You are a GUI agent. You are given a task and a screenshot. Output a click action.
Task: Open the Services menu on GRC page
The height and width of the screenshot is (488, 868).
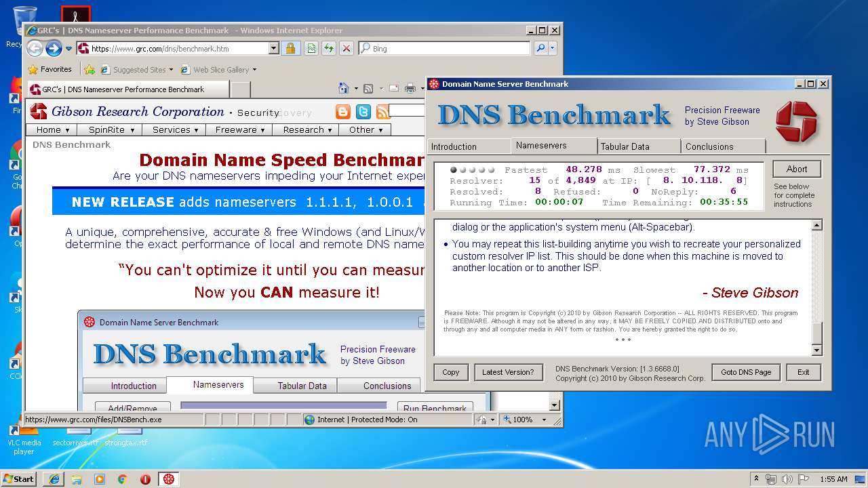175,129
